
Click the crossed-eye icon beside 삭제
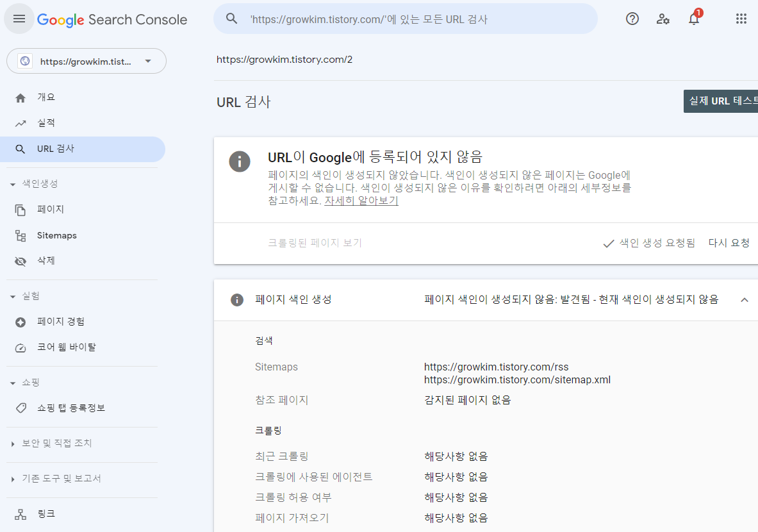point(21,261)
